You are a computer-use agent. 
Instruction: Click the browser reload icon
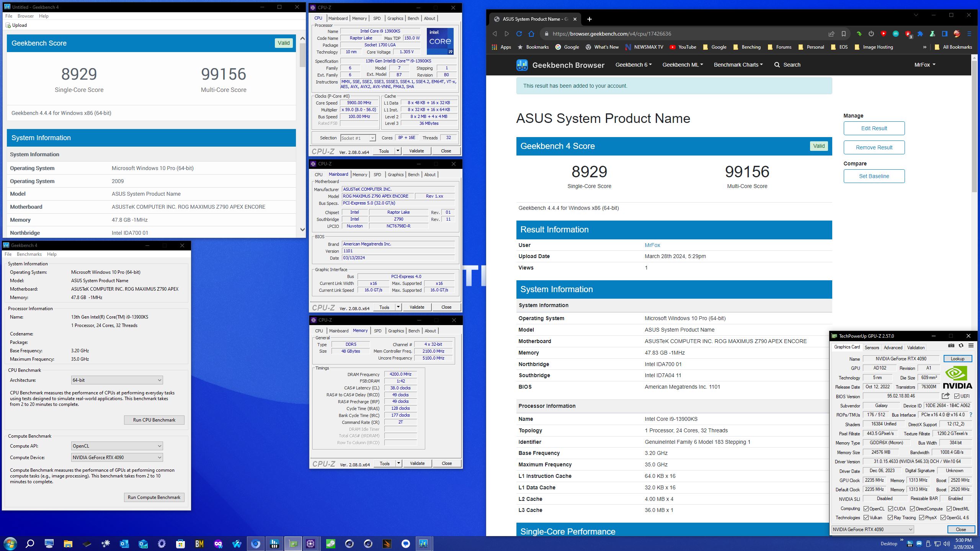click(x=519, y=34)
